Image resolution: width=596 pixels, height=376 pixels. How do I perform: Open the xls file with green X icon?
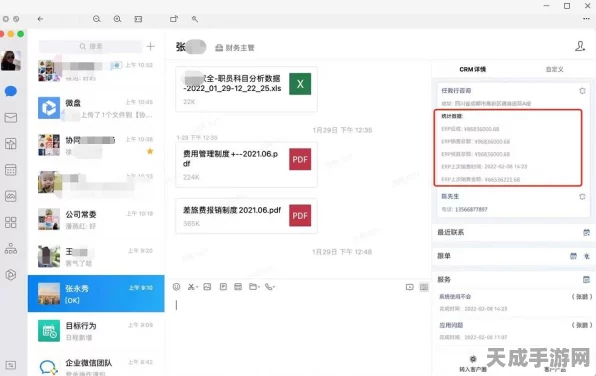click(246, 89)
